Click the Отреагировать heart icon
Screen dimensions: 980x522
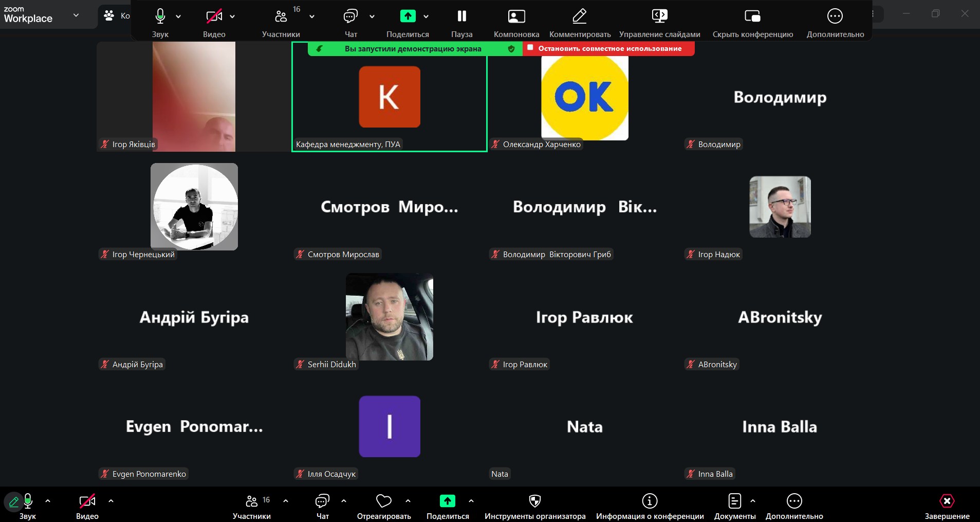point(383,501)
